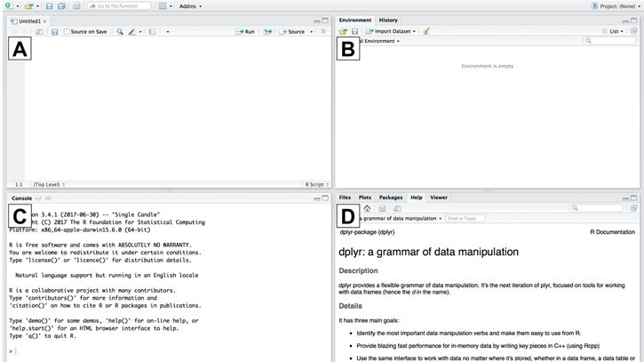This screenshot has height=362, width=644.
Task: Click the Find/Replace magnifier icon in editor
Action: (120, 32)
